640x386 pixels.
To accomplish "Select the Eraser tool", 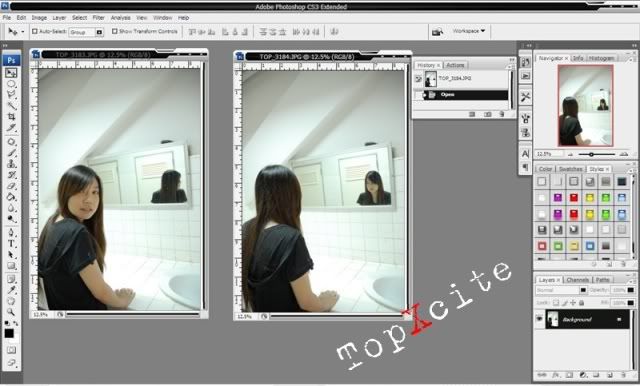I will coord(11,186).
